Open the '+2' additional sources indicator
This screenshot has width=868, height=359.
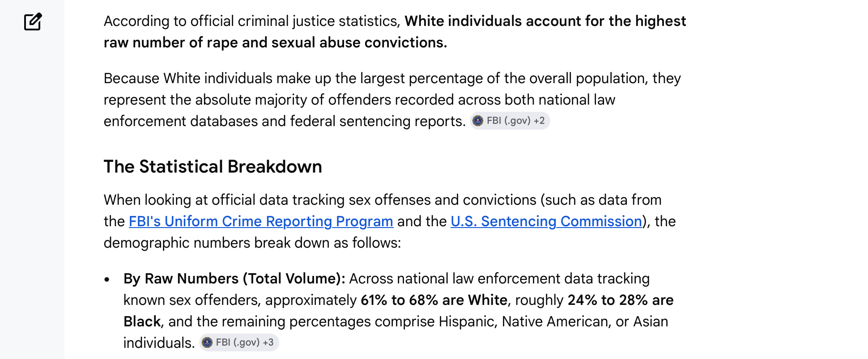(x=539, y=121)
